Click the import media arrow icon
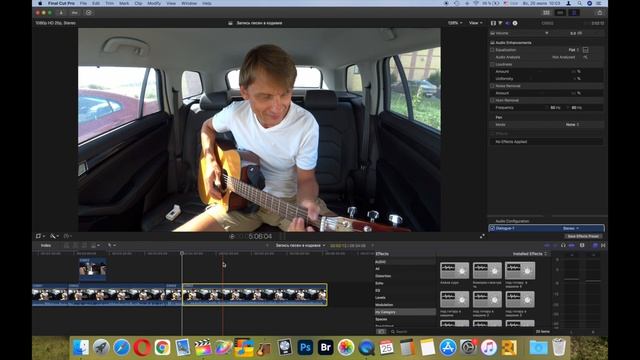This screenshot has height=360, width=640. [61, 13]
